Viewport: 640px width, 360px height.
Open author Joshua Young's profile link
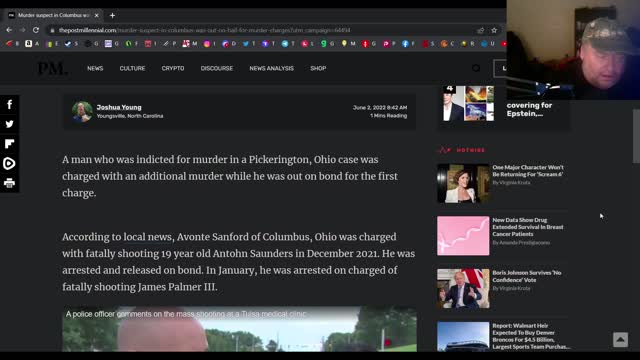coord(119,107)
